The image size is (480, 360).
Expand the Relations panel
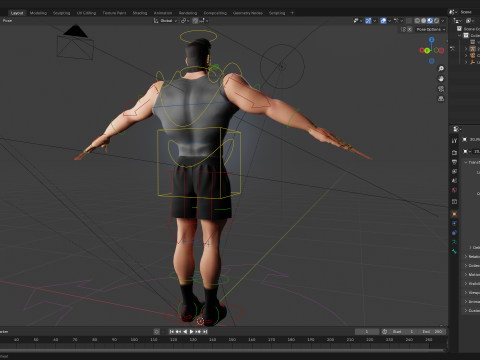point(472,256)
